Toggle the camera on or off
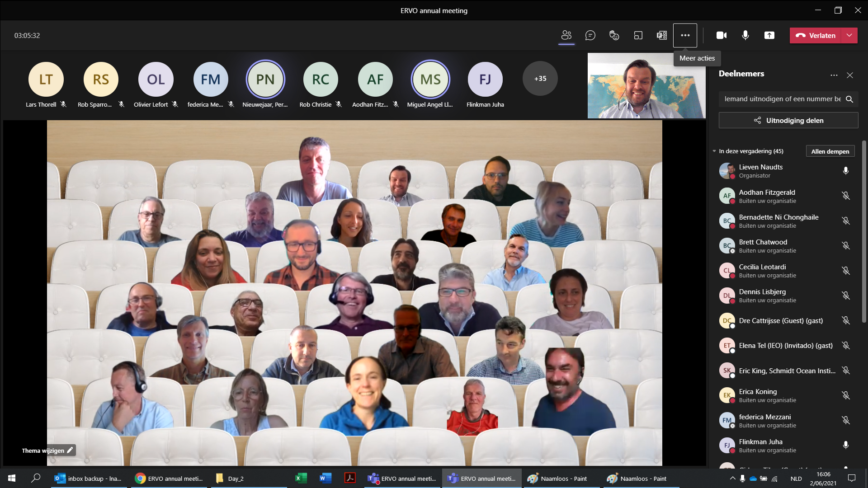The height and width of the screenshot is (488, 868). (x=722, y=35)
